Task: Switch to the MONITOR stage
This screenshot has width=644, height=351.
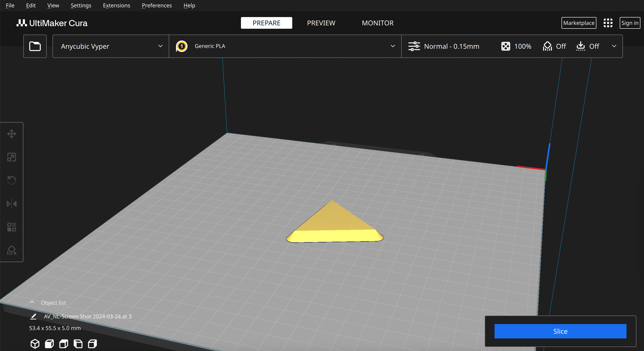Action: click(x=377, y=23)
